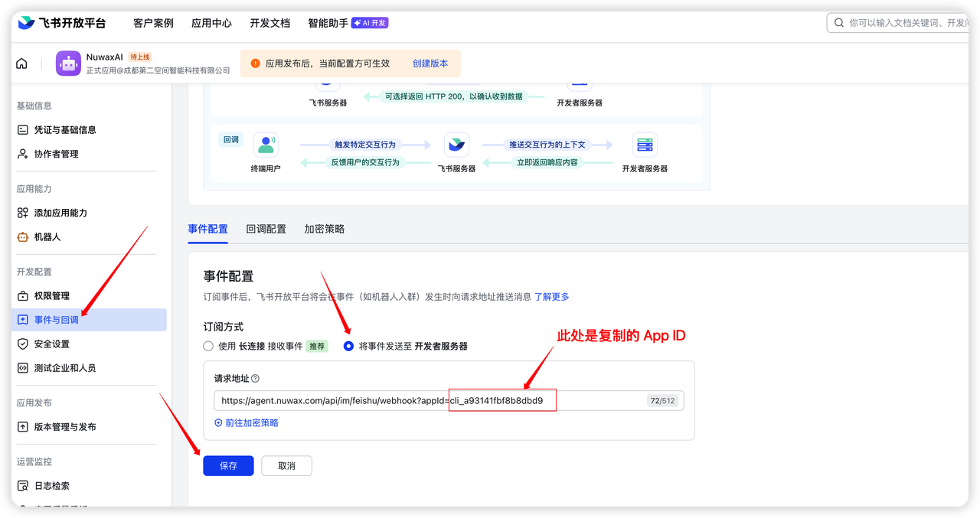Click the 订阅方式 heading
This screenshot has width=980, height=518.
coord(224,327)
